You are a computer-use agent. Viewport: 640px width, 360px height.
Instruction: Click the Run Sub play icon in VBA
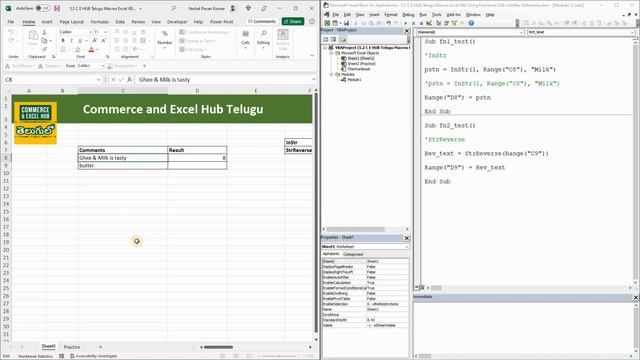click(x=405, y=23)
